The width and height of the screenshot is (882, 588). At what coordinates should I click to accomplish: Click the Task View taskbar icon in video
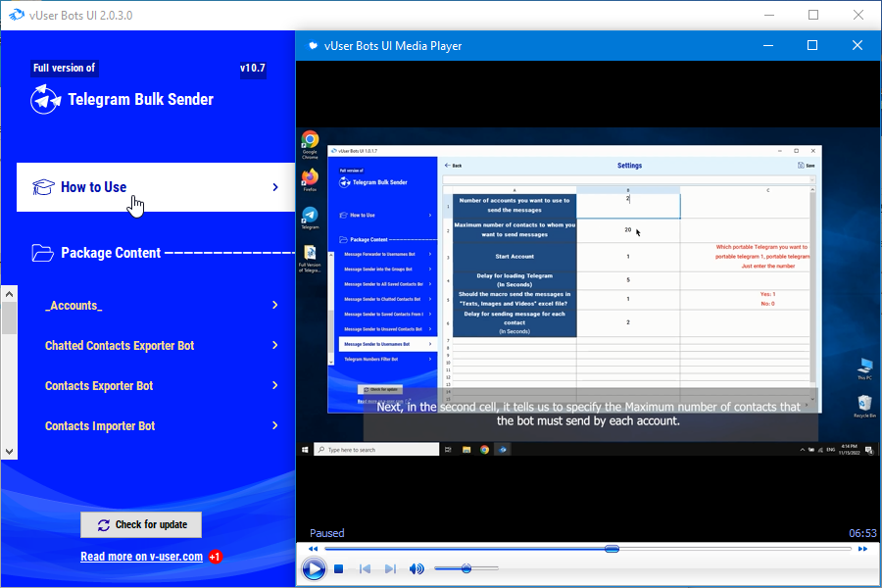pos(448,450)
